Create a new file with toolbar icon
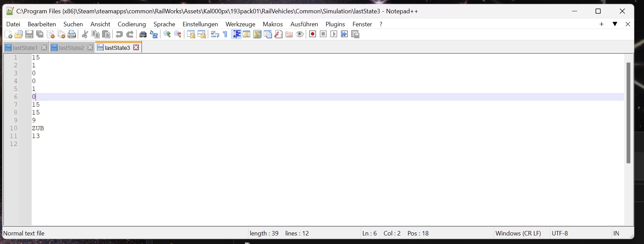644x244 pixels. point(9,34)
